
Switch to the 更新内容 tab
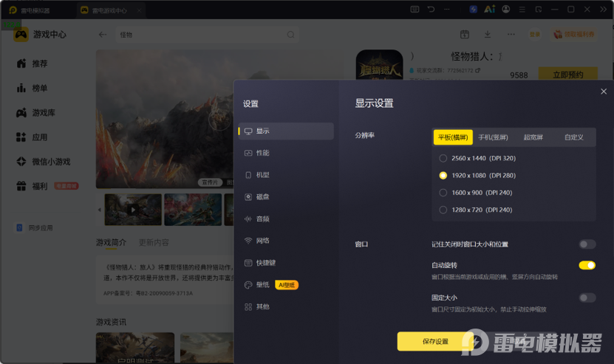pos(154,243)
